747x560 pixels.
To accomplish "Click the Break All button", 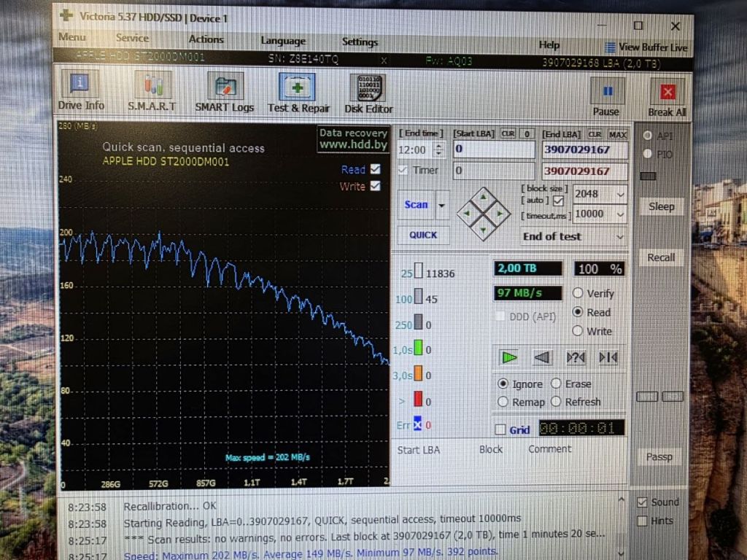I will 667,98.
